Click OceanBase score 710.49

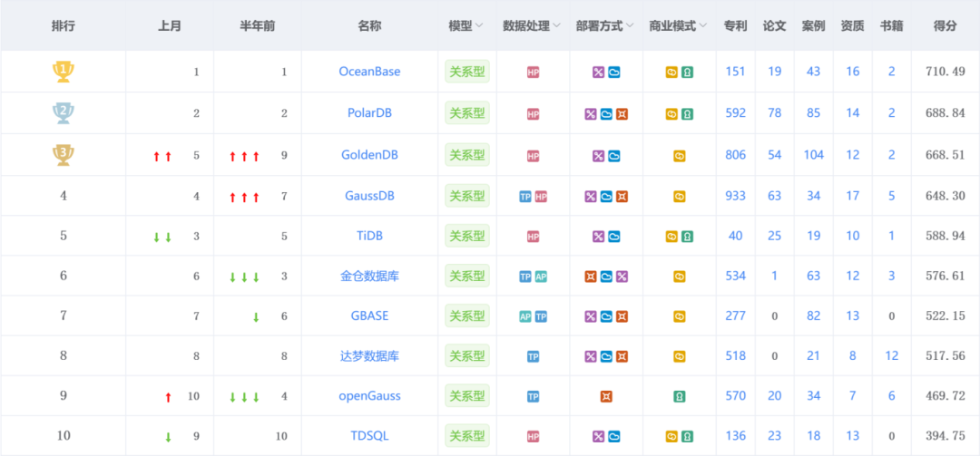tap(945, 72)
